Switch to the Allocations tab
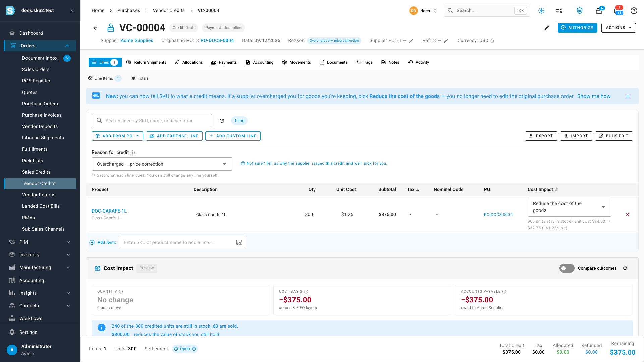The height and width of the screenshot is (362, 644). [189, 62]
